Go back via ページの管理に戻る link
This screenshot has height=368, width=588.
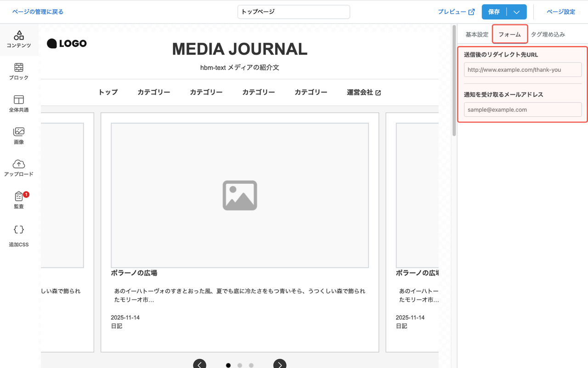38,12
